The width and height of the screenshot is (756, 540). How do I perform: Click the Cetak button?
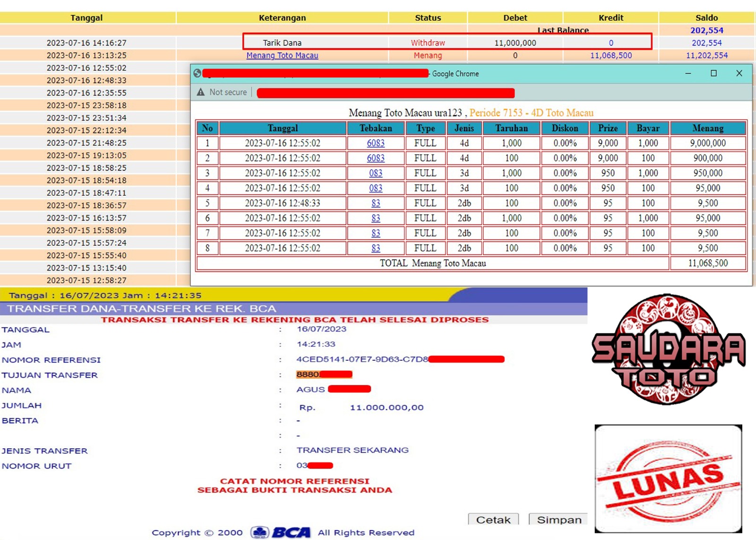pyautogui.click(x=493, y=519)
